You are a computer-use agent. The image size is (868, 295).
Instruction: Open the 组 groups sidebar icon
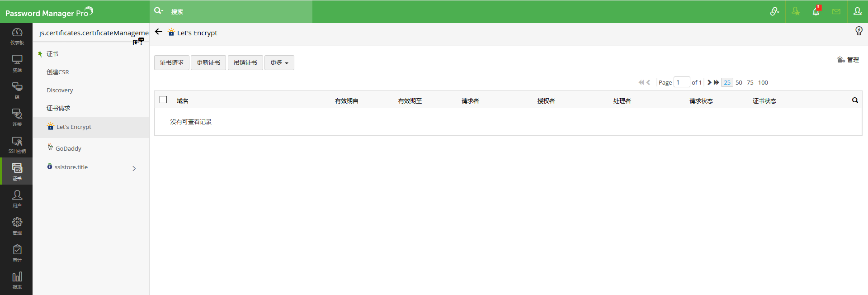pos(17,90)
